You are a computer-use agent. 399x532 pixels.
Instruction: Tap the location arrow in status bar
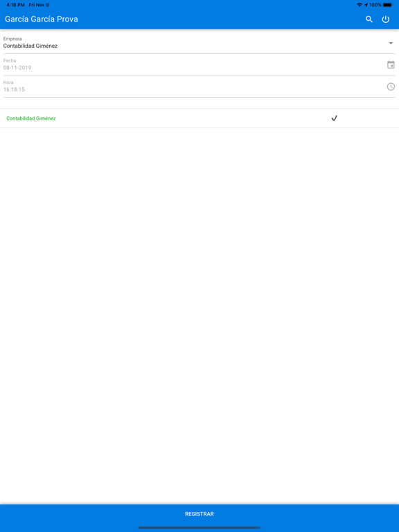[x=366, y=5]
